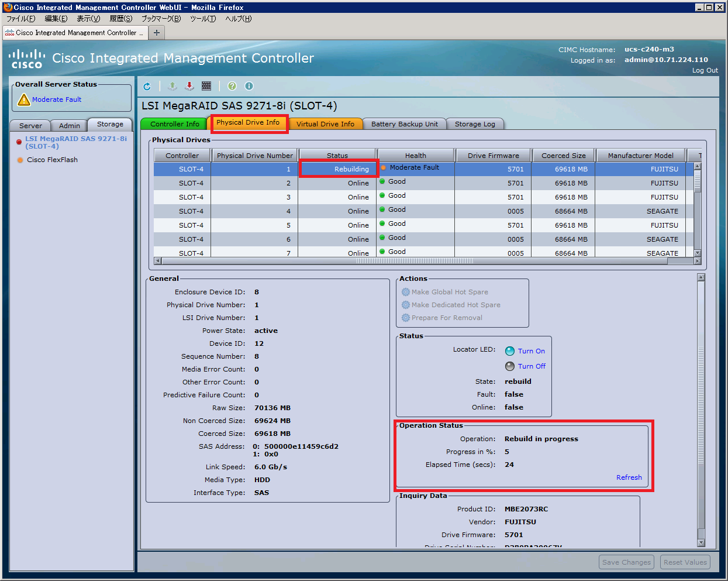
Task: Click the Make Global Hot Spare action
Action: 450,292
